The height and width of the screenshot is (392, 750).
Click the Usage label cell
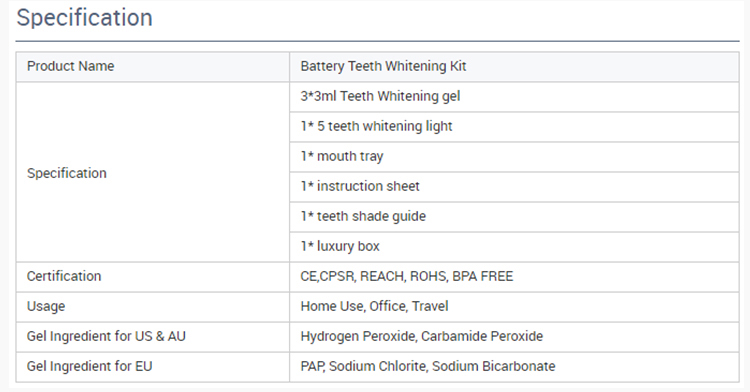(153, 306)
